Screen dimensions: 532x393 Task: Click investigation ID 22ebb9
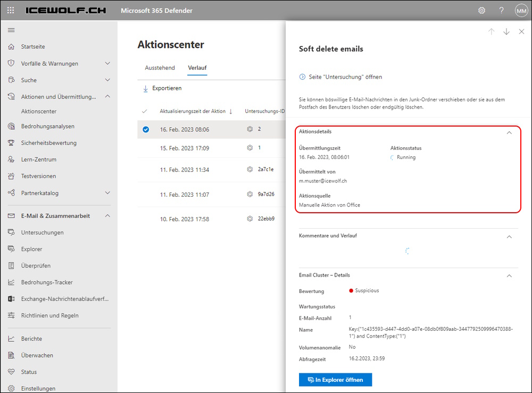[266, 219]
